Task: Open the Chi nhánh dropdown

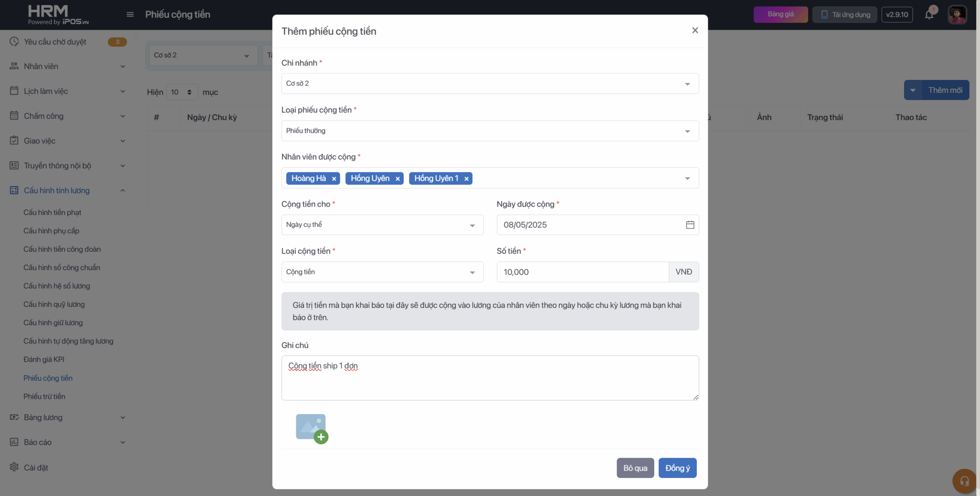Action: coord(490,83)
